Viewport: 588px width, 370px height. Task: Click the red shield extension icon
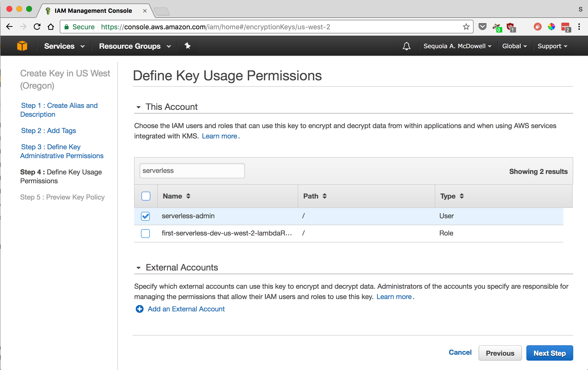(511, 27)
